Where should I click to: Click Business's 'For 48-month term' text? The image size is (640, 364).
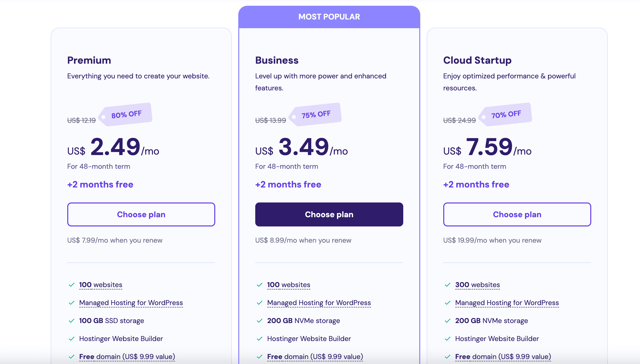286,166
